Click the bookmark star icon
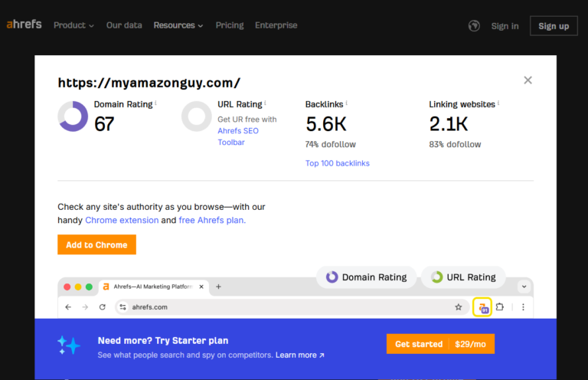Screen dimensions: 588x380 point(459,307)
